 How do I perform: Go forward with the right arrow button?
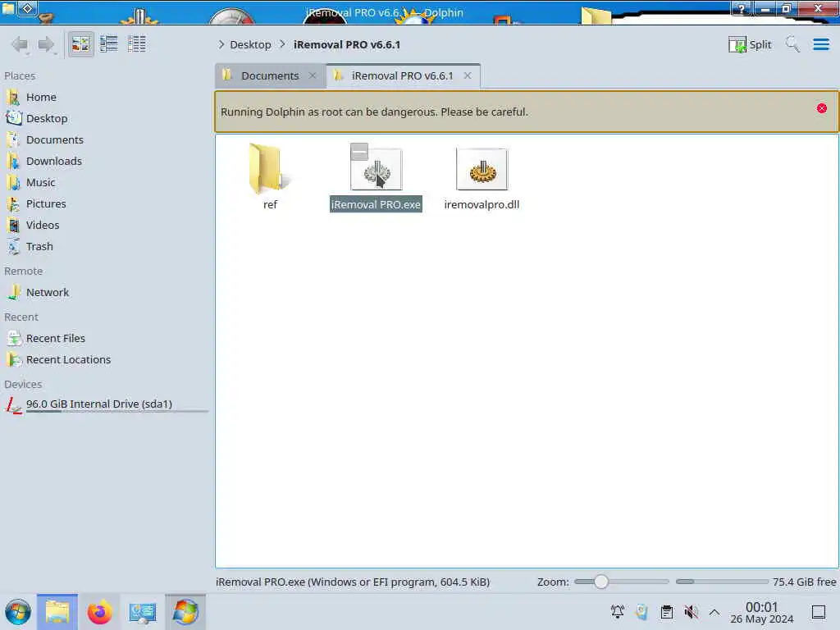pyautogui.click(x=47, y=44)
